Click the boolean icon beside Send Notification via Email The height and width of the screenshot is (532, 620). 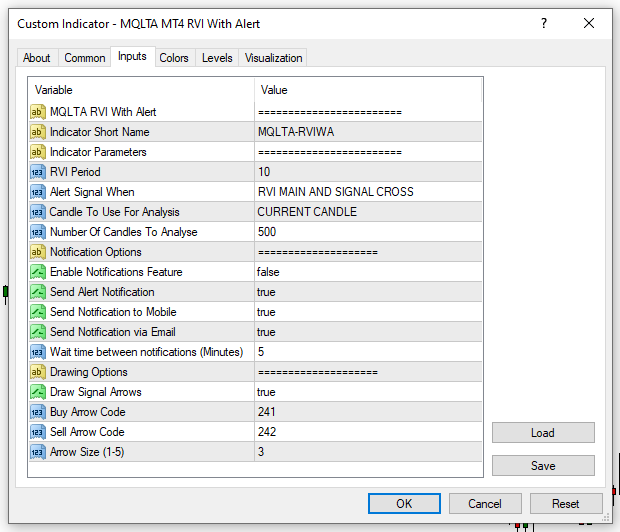pos(38,332)
